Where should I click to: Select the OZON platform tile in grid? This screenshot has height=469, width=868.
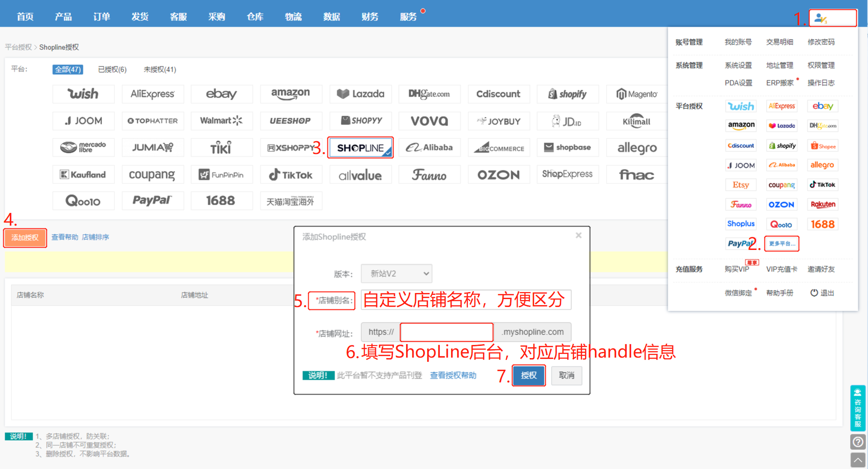point(499,175)
